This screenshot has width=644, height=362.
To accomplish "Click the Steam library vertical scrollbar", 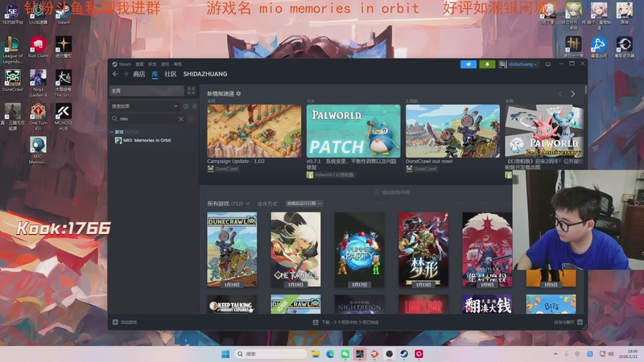I will point(585,90).
